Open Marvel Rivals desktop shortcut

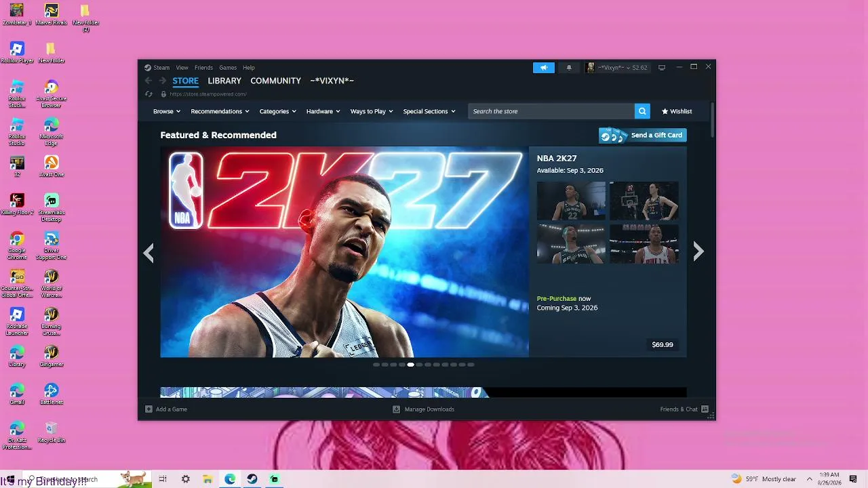click(52, 14)
